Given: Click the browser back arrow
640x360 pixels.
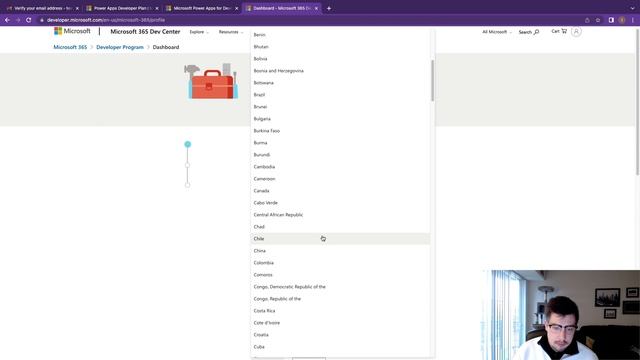Looking at the screenshot, I should click(7, 20).
